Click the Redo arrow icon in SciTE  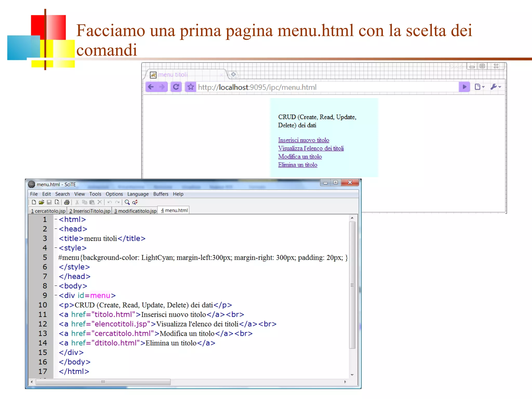coord(117,202)
